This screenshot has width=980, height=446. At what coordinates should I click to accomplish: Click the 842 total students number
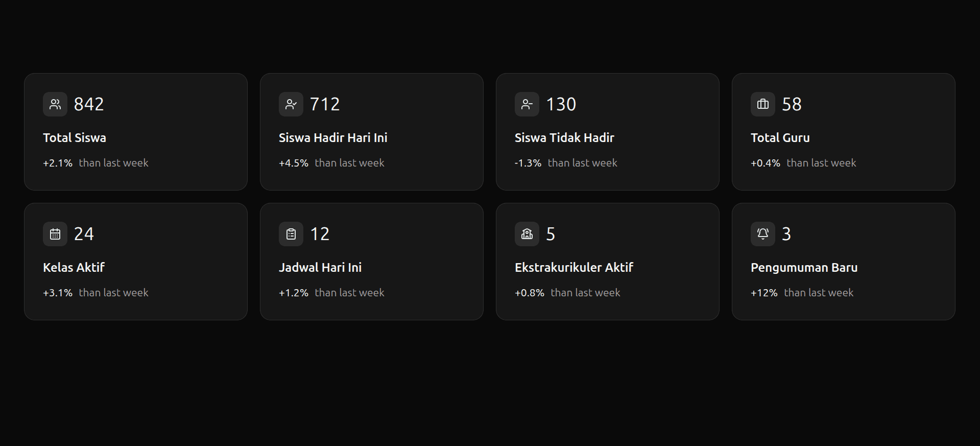coord(89,104)
